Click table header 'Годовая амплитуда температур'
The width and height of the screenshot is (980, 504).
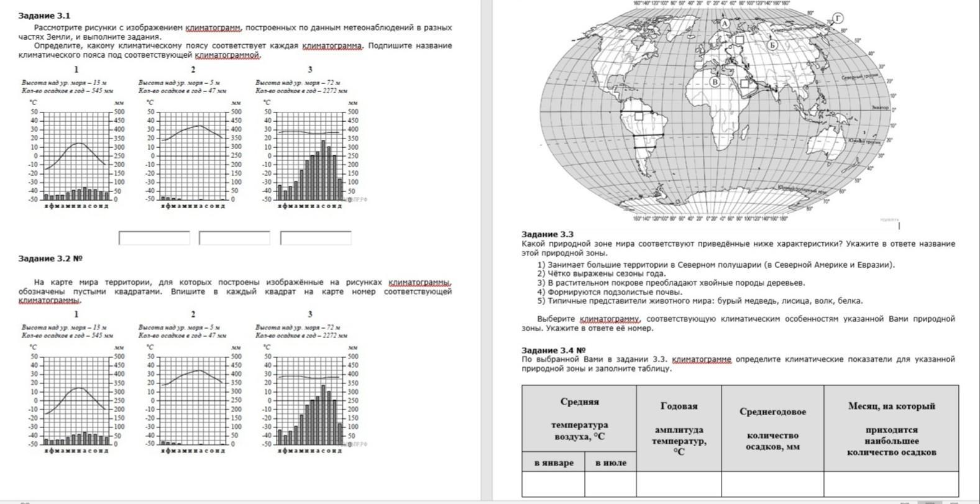679,428
